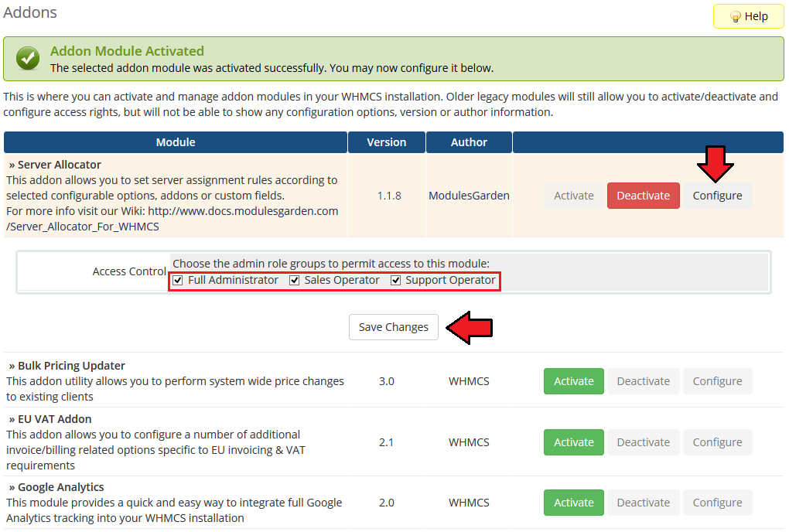The height and width of the screenshot is (532, 789).
Task: Toggle the Support Operator checkbox
Action: click(x=395, y=281)
